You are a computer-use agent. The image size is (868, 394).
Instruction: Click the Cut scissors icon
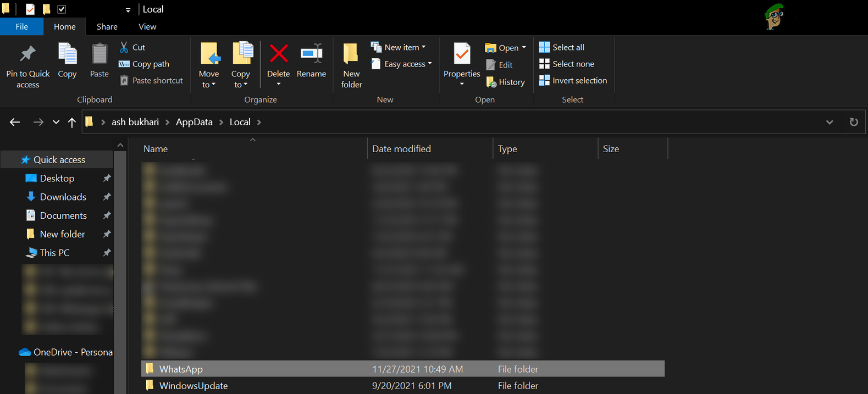tap(124, 47)
